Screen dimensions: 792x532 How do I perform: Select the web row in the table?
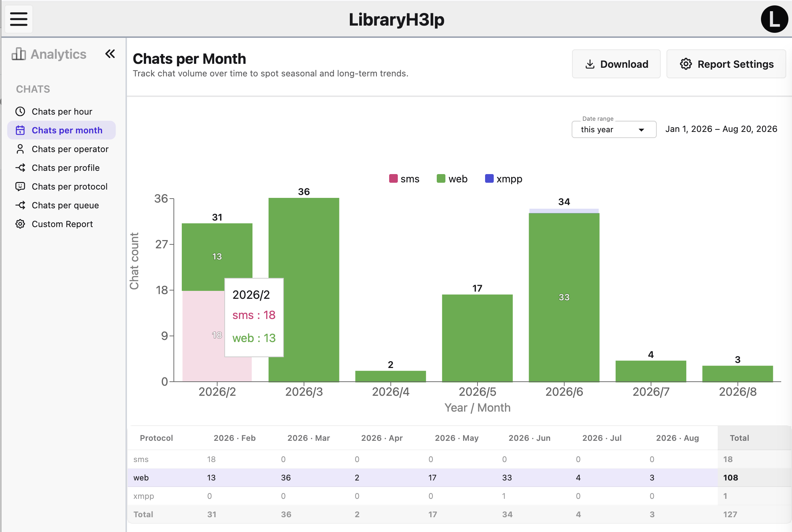click(x=459, y=478)
